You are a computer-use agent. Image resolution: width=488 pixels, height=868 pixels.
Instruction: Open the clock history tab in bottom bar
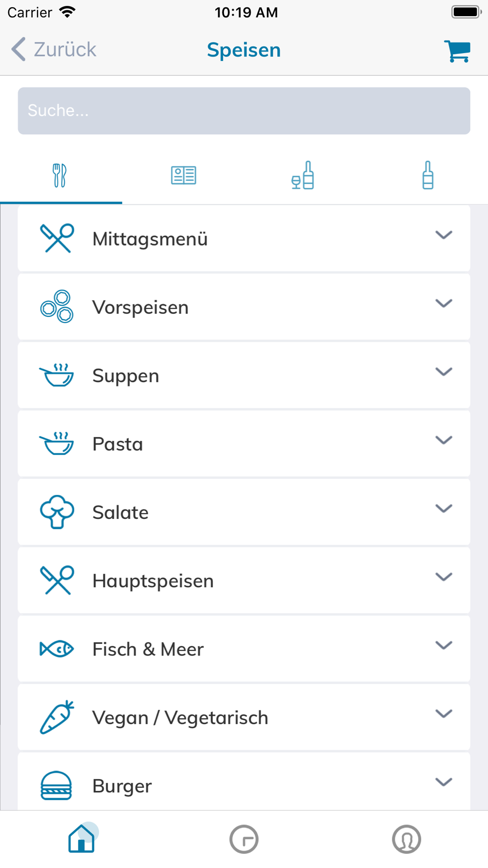tap(244, 839)
